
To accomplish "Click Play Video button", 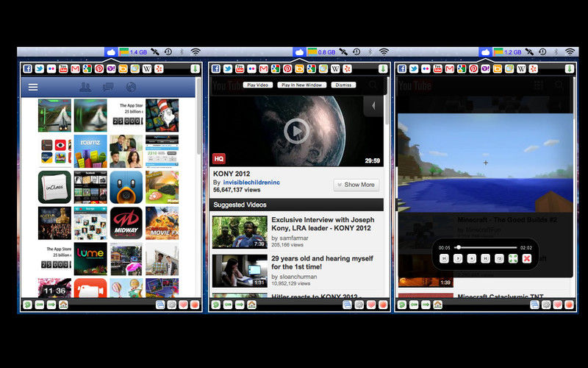I will pyautogui.click(x=258, y=85).
